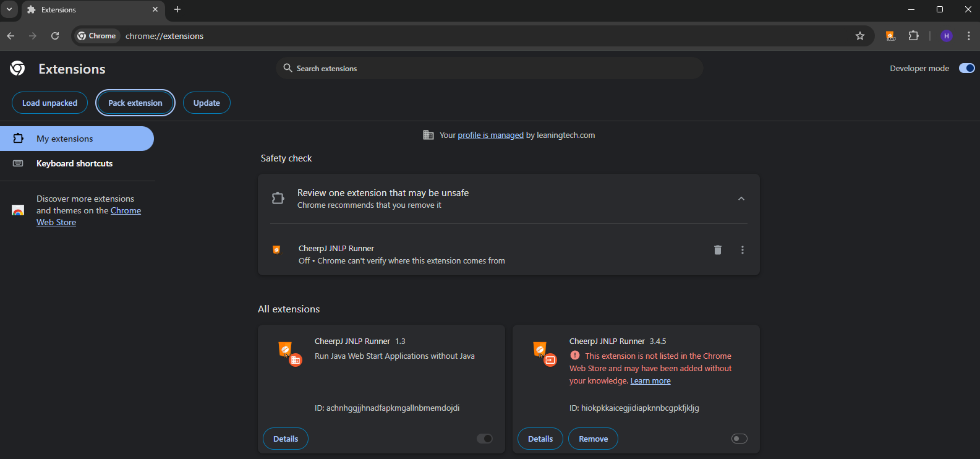Go back using the back arrow
Image resolution: width=980 pixels, height=459 pixels.
coord(11,36)
